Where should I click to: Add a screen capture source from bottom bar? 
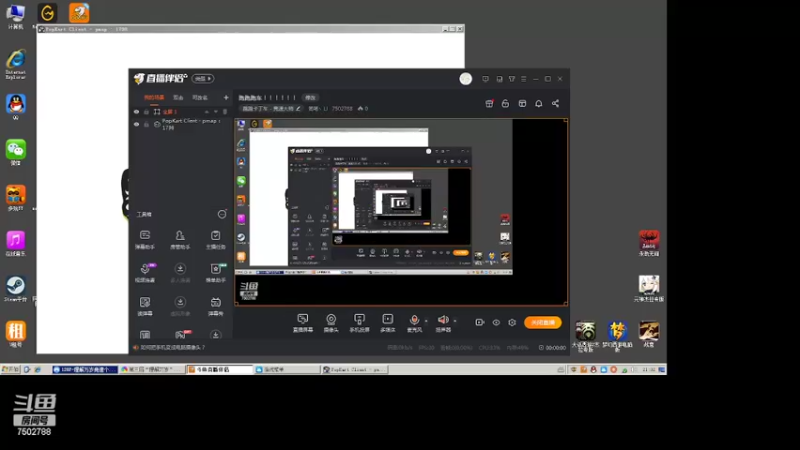pyautogui.click(x=303, y=323)
